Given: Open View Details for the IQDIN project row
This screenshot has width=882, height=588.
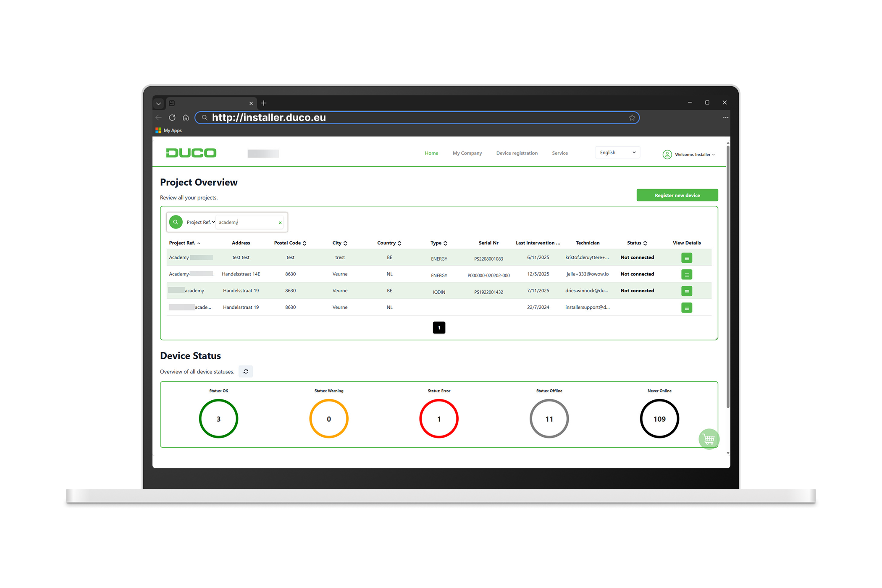Looking at the screenshot, I should (687, 291).
